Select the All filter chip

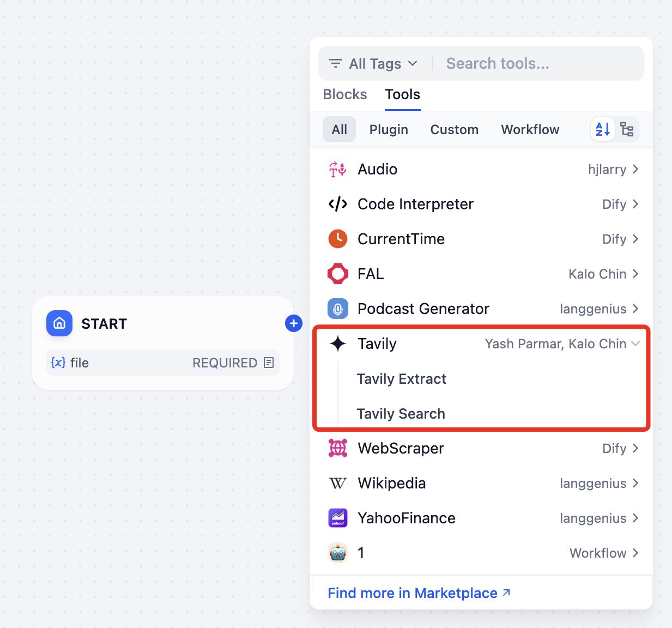click(339, 130)
